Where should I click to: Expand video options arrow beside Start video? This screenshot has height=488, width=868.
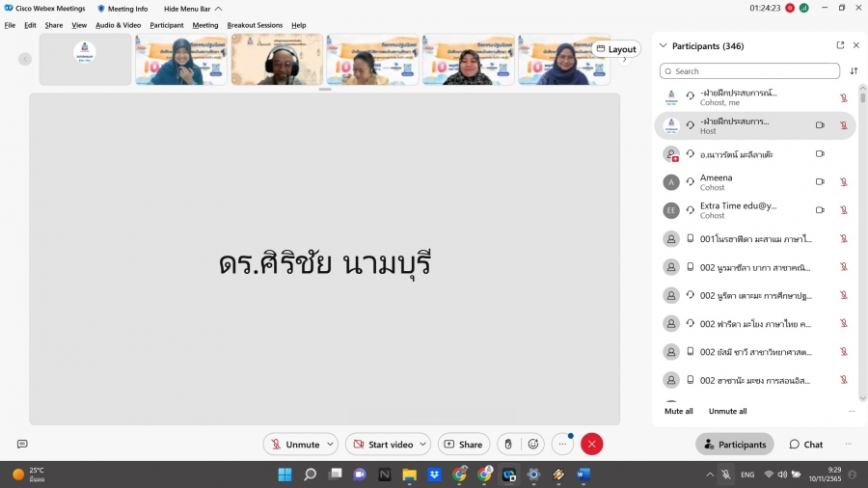[x=422, y=445]
